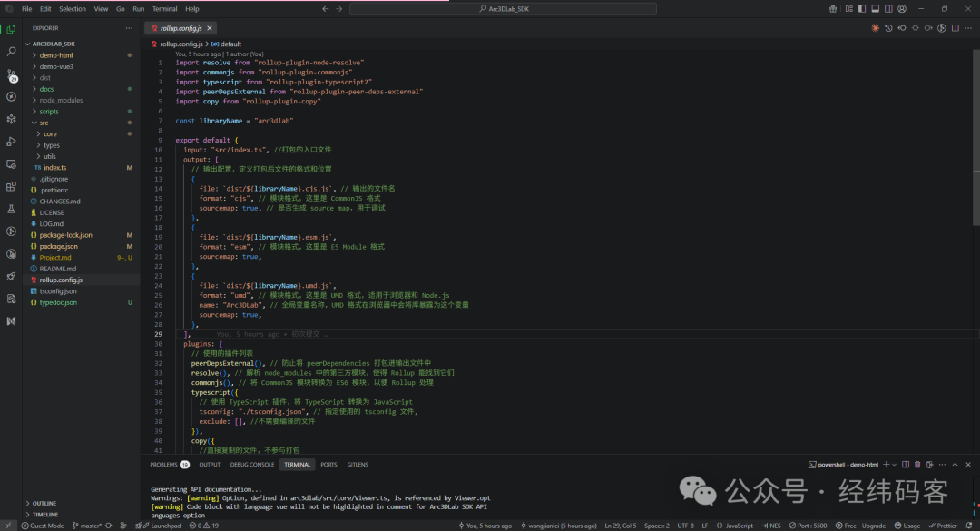The height and width of the screenshot is (531, 980).
Task: Click the editor vertical scrollbar
Action: point(976,138)
